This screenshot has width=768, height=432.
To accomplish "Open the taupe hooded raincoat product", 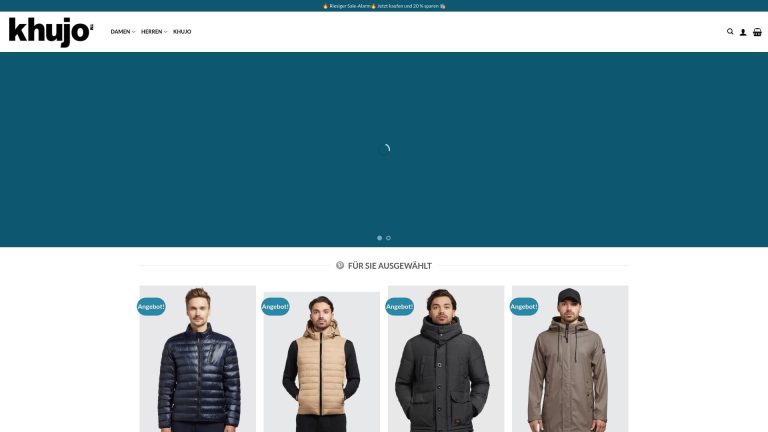I will [x=570, y=359].
